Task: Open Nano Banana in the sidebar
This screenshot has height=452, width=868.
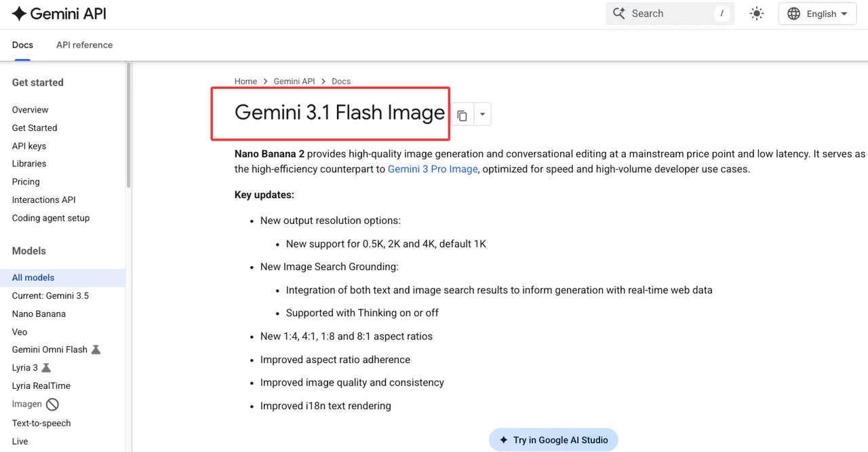Action: point(39,314)
